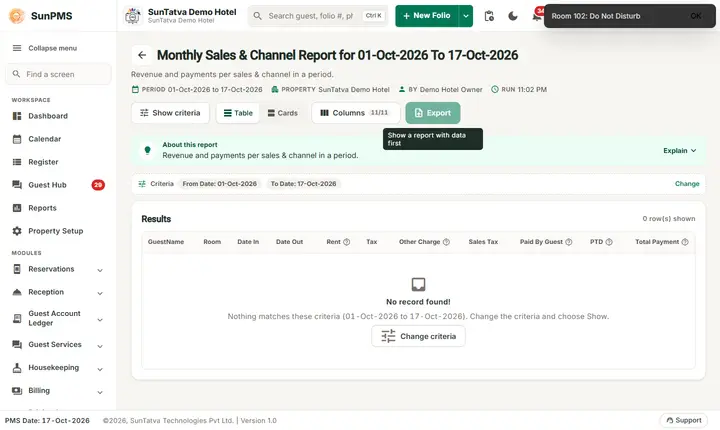This screenshot has width=720, height=430.
Task: Click the Room column header
Action: pos(212,242)
